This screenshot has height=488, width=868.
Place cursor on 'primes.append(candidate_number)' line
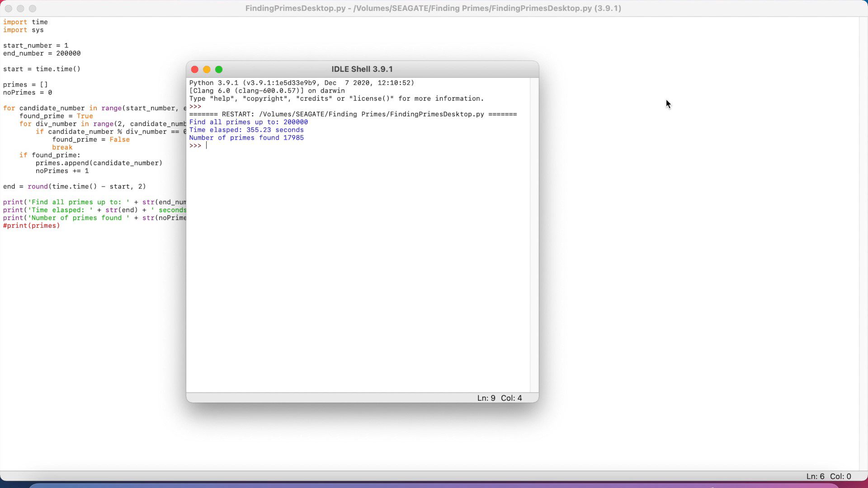pos(99,163)
